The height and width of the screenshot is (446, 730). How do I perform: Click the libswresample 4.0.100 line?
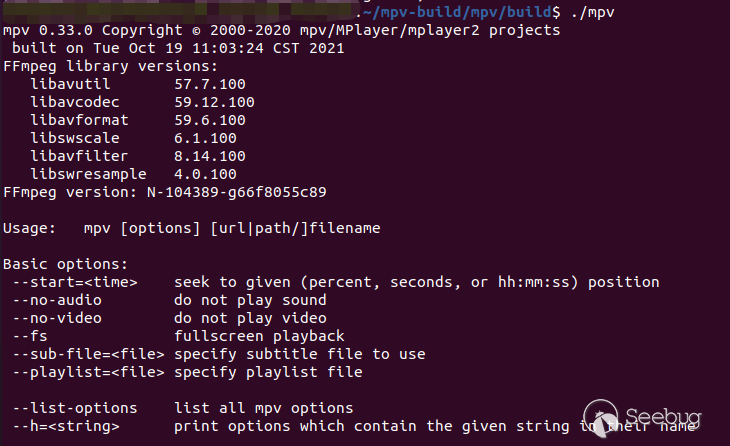pos(134,174)
